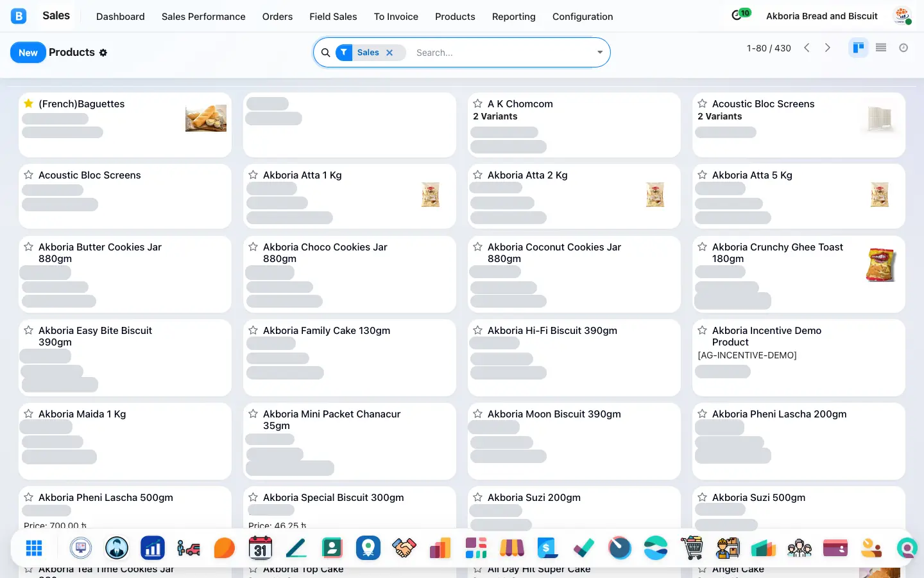The width and height of the screenshot is (924, 578).
Task: Open the calendar app showing 31
Action: (261, 548)
